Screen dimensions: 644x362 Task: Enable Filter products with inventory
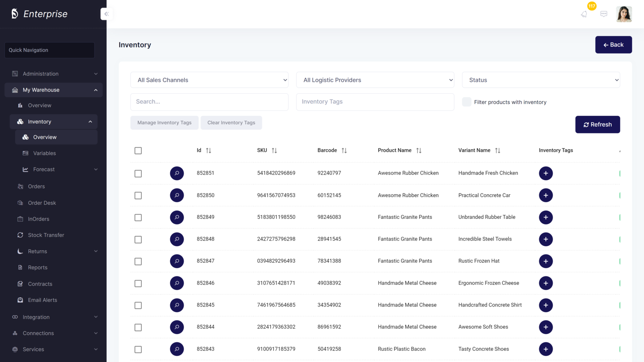click(x=466, y=102)
